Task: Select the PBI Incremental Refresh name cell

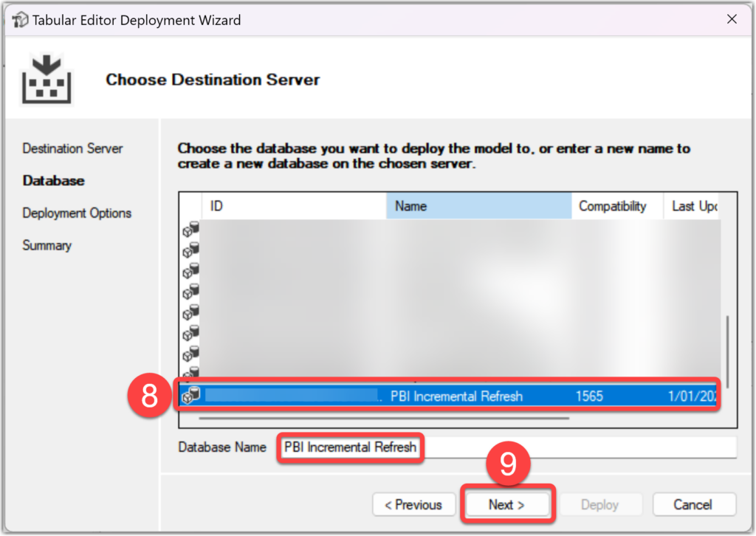Action: tap(456, 396)
